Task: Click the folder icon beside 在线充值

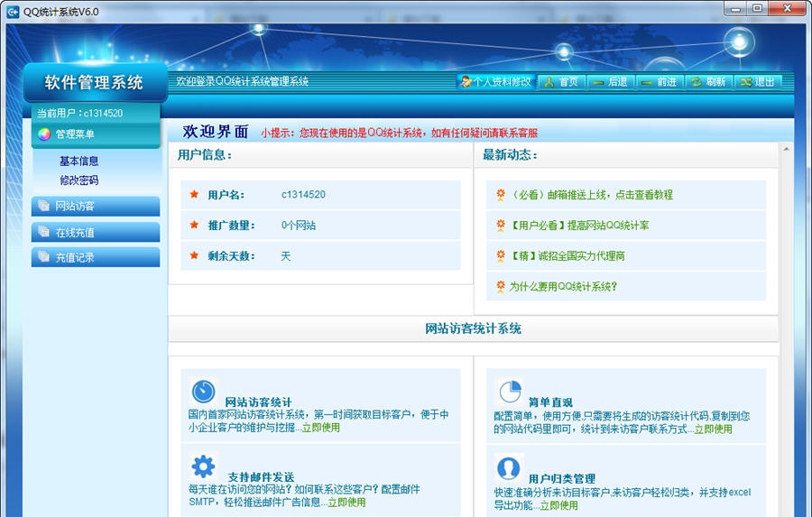Action: click(43, 232)
